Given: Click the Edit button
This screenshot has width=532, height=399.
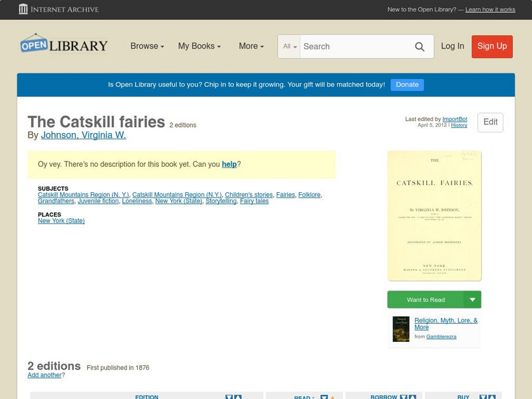Looking at the screenshot, I should [489, 122].
